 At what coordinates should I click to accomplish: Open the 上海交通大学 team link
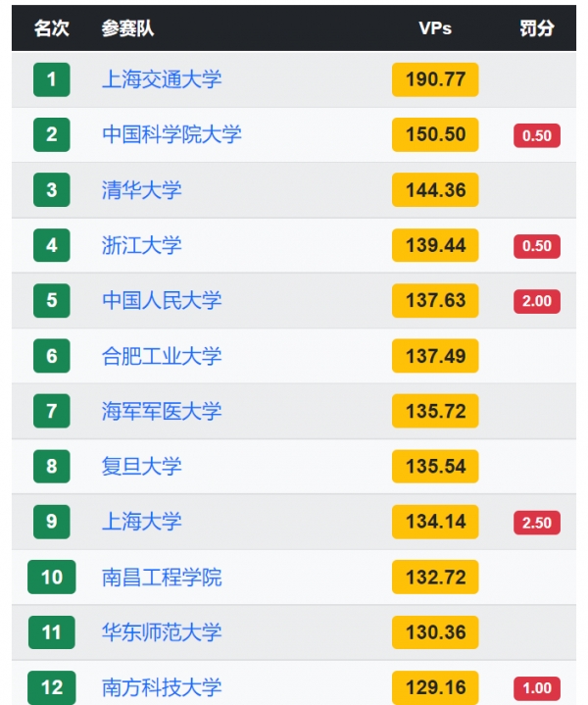pyautogui.click(x=162, y=79)
